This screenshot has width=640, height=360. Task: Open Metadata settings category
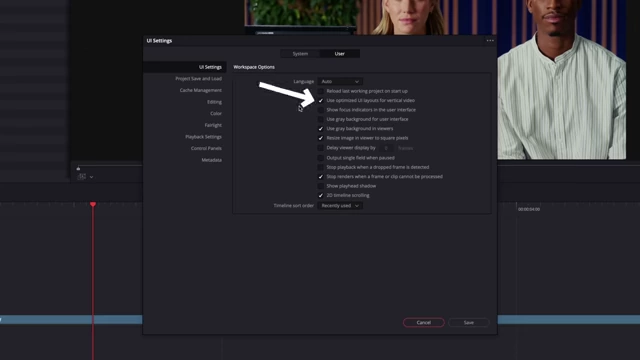coord(211,160)
